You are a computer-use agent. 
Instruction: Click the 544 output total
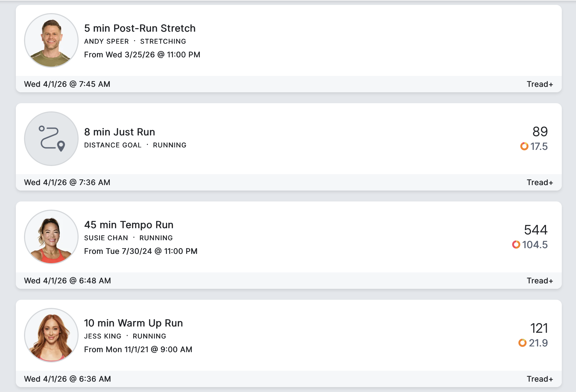point(536,230)
